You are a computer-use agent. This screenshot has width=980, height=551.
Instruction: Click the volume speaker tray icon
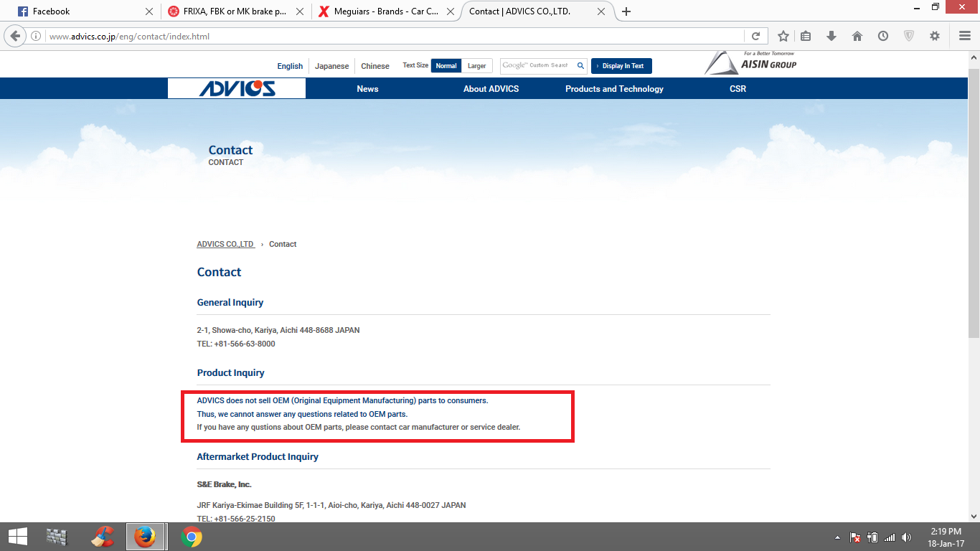pyautogui.click(x=907, y=537)
